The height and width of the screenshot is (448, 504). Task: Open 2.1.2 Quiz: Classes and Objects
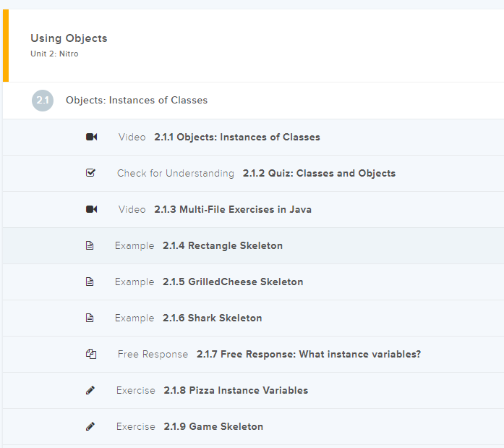[319, 173]
